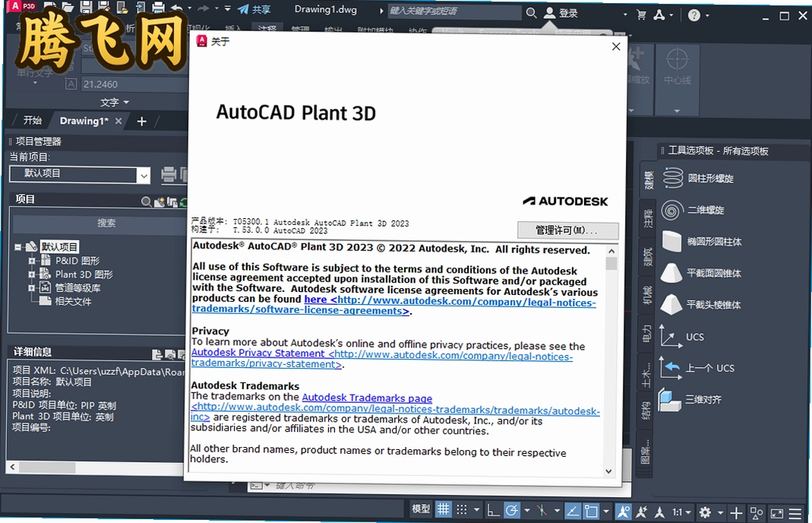The width and height of the screenshot is (812, 523).
Task: Select the 二维螺旋 tool in tool palette
Action: (694, 210)
